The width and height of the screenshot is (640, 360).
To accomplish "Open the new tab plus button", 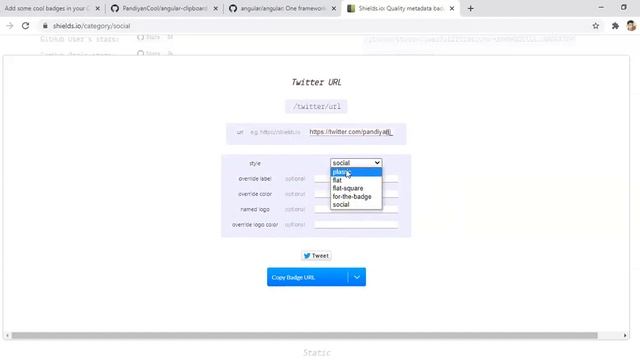I will tap(471, 8).
